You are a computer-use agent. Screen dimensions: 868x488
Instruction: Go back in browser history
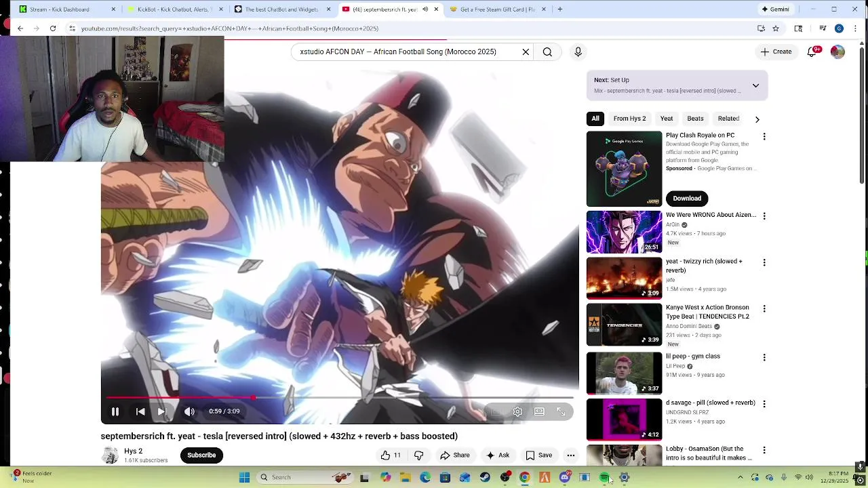point(20,28)
